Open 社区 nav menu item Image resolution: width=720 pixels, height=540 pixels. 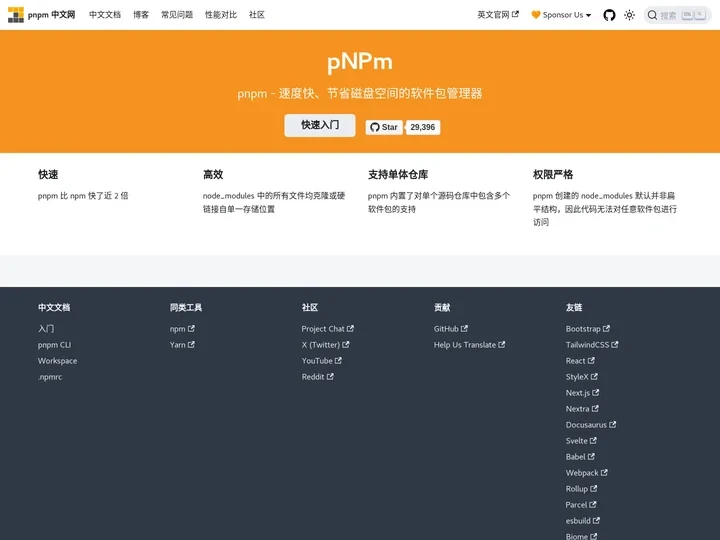coord(257,15)
